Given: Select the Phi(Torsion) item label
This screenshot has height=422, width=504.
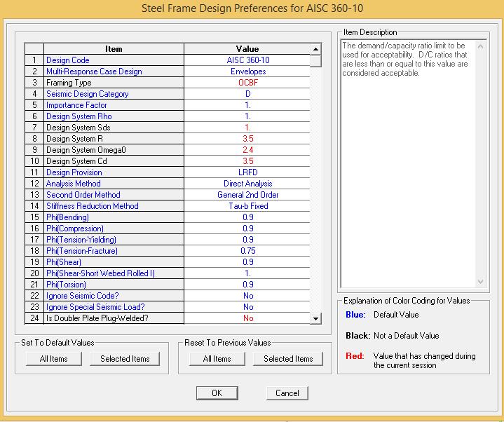Looking at the screenshot, I should [x=114, y=285].
